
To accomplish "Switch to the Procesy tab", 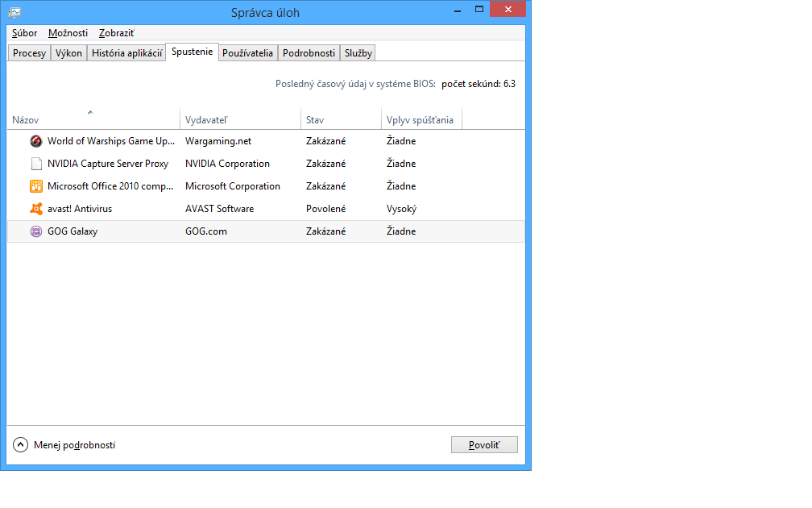I will pyautogui.click(x=29, y=53).
